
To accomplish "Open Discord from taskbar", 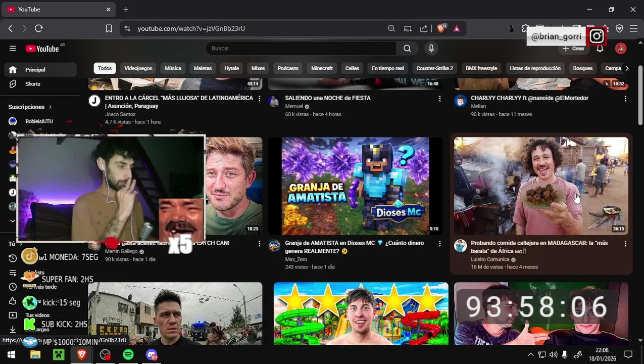I will pyautogui.click(x=152, y=355).
